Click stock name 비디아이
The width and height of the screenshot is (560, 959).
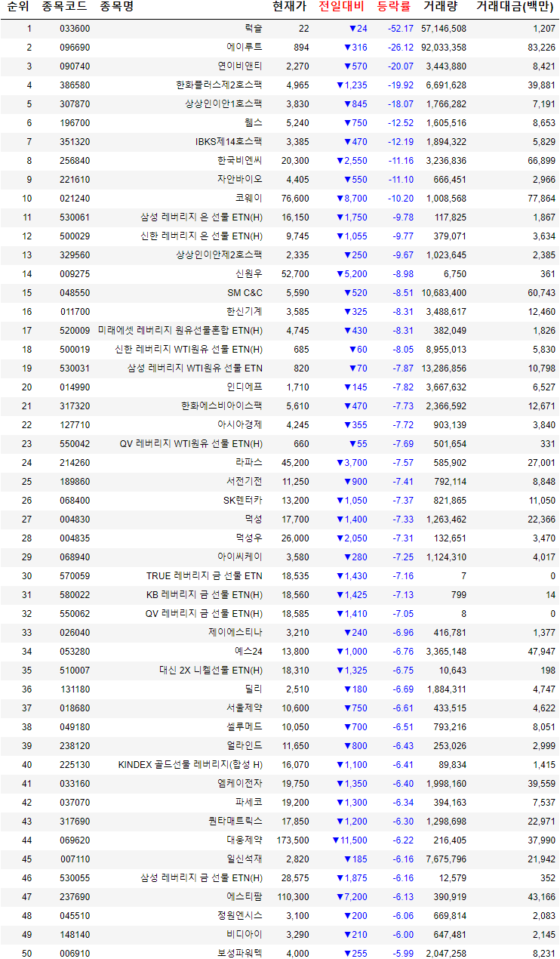(245, 935)
